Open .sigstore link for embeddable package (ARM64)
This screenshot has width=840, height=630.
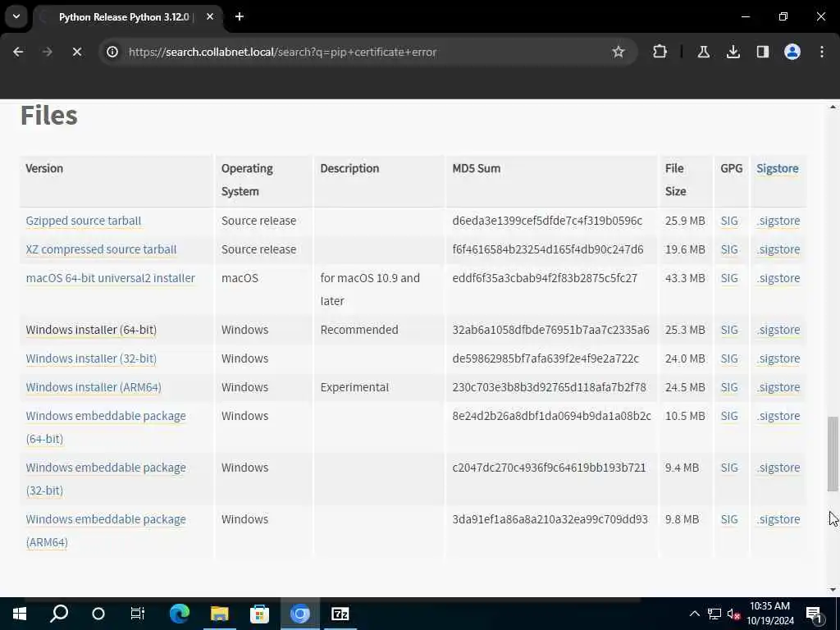pyautogui.click(x=778, y=519)
